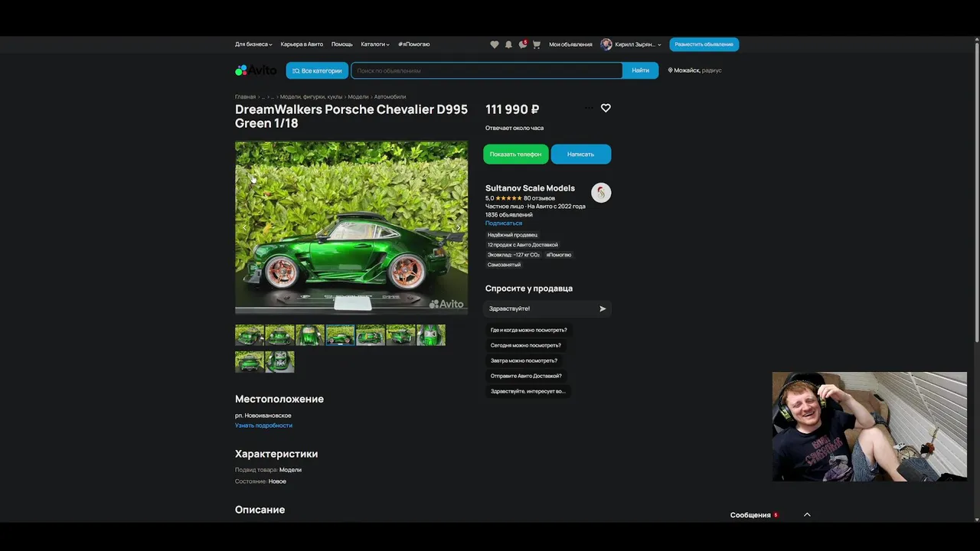Open the Сообщения panel label
Screen dimensions: 980x551
pyautogui.click(x=750, y=515)
